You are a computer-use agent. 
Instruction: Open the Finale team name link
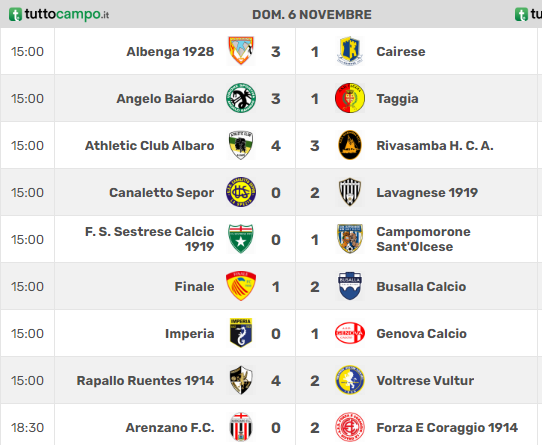tap(194, 287)
